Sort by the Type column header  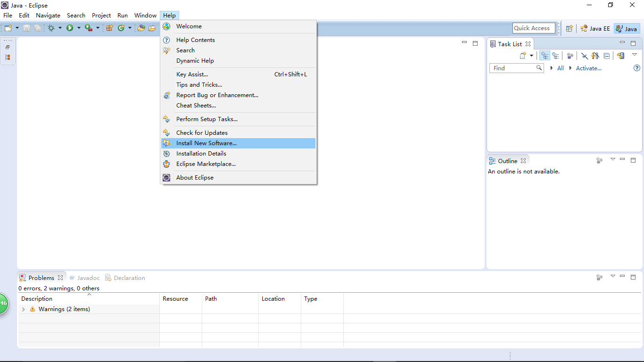coord(322,299)
